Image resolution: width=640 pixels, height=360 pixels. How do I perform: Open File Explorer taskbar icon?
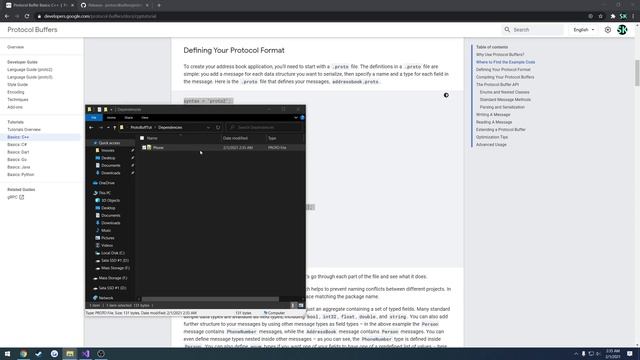pos(70,354)
